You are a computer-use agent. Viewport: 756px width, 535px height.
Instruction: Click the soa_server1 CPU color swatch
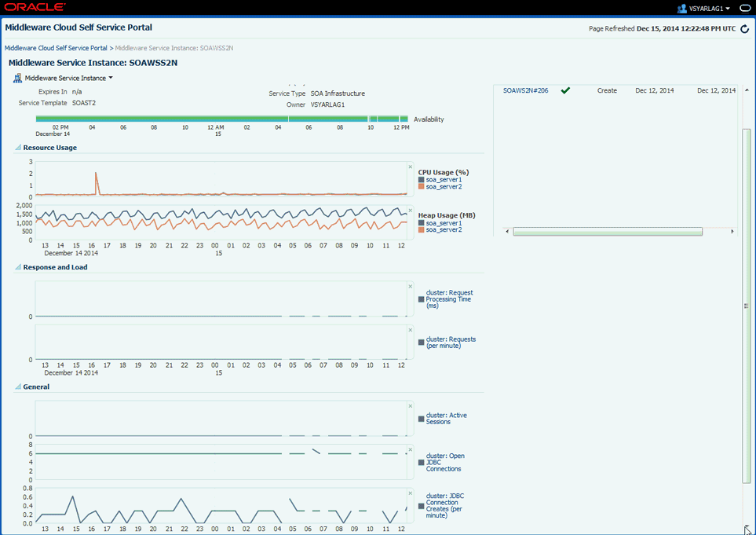tap(421, 180)
